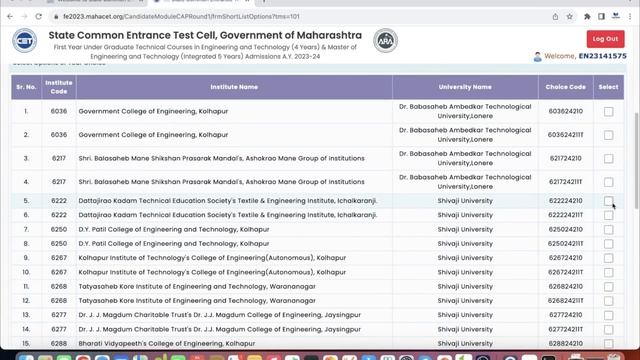Image resolution: width=640 pixels, height=360 pixels.
Task: Open the Chrome three-dot menu
Action: tap(630, 17)
